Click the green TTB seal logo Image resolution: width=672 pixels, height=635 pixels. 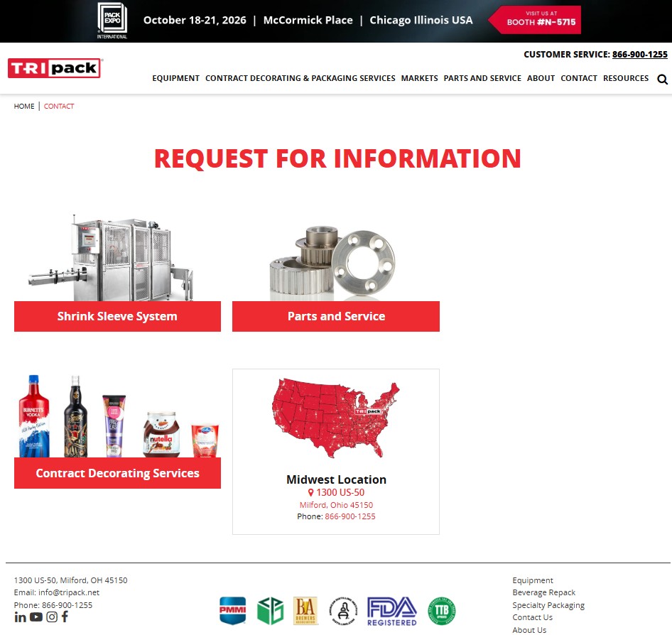442,611
